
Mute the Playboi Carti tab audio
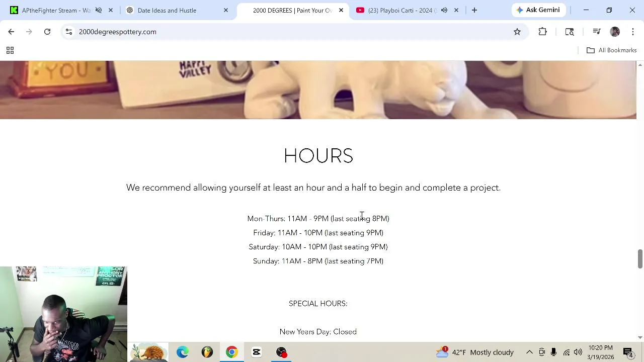coord(444,10)
